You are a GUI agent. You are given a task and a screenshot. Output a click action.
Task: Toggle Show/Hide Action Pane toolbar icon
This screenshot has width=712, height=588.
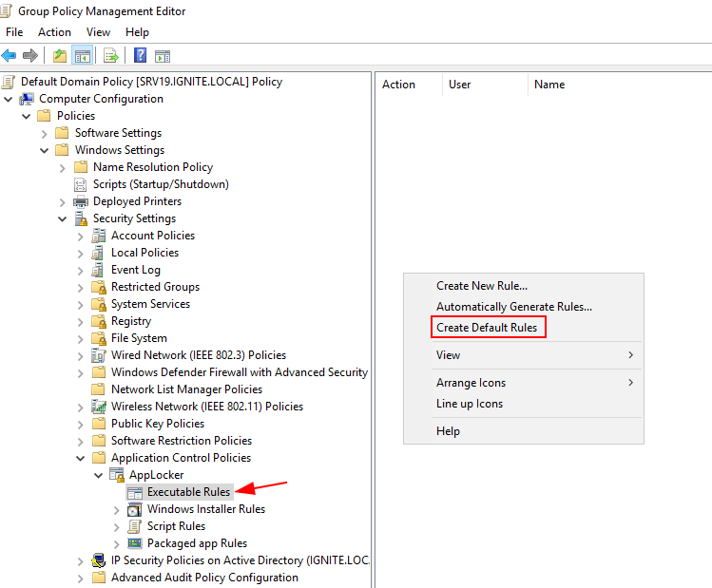tap(163, 56)
